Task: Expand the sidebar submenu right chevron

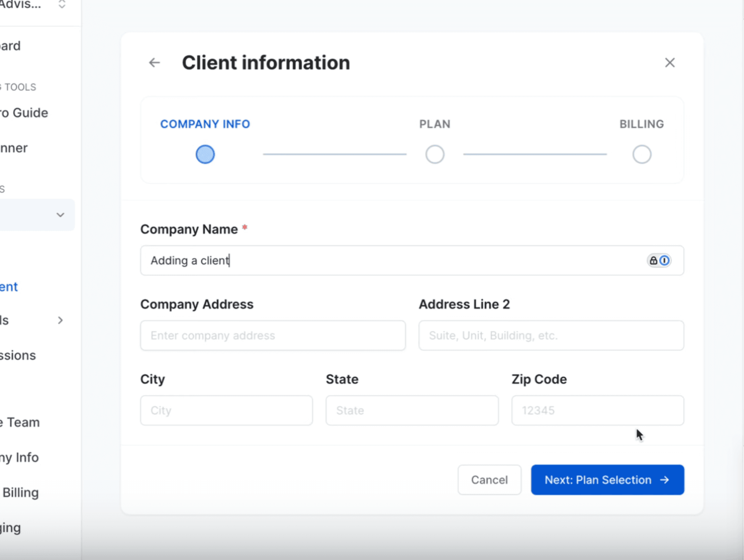Action: [60, 320]
